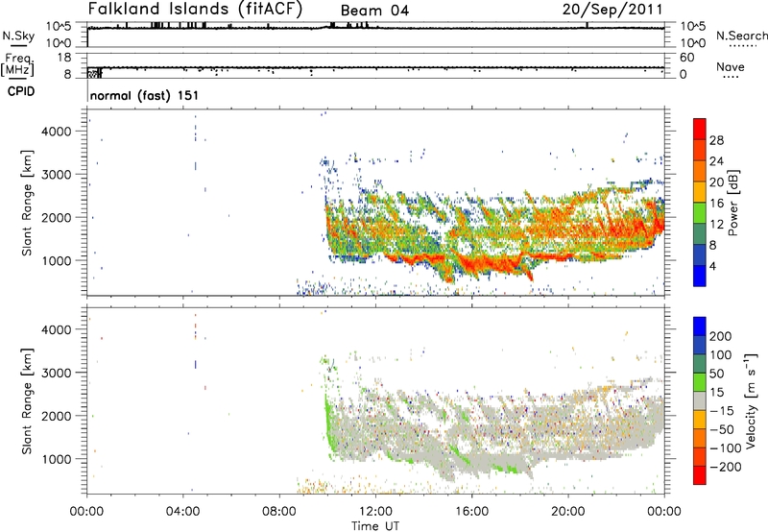Click the Power colorbar near 20 dB

coord(700,181)
